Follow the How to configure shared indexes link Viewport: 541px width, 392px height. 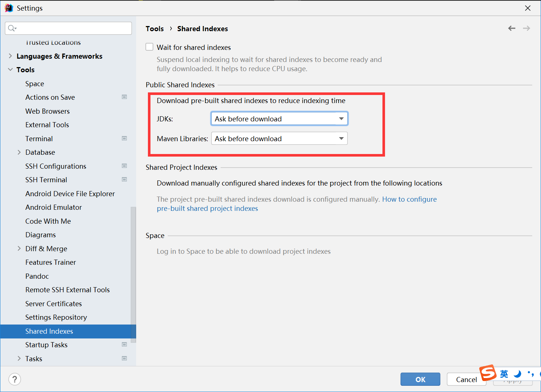[409, 199]
